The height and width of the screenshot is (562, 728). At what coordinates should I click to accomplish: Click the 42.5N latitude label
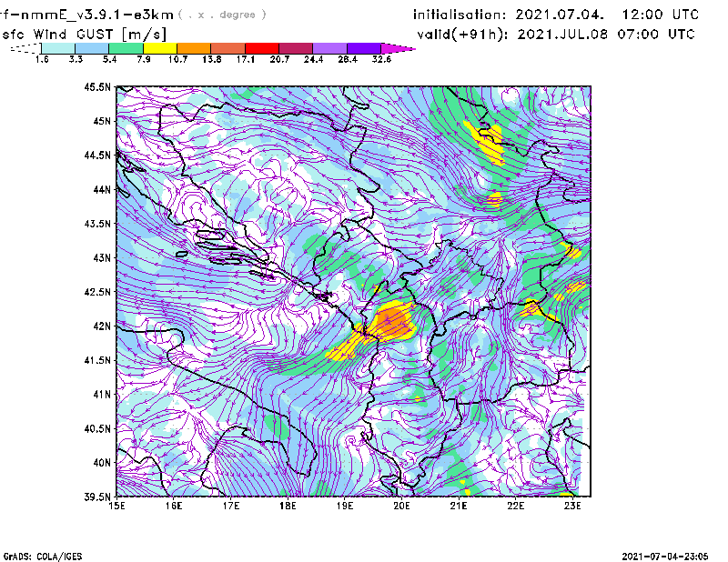tap(97, 292)
